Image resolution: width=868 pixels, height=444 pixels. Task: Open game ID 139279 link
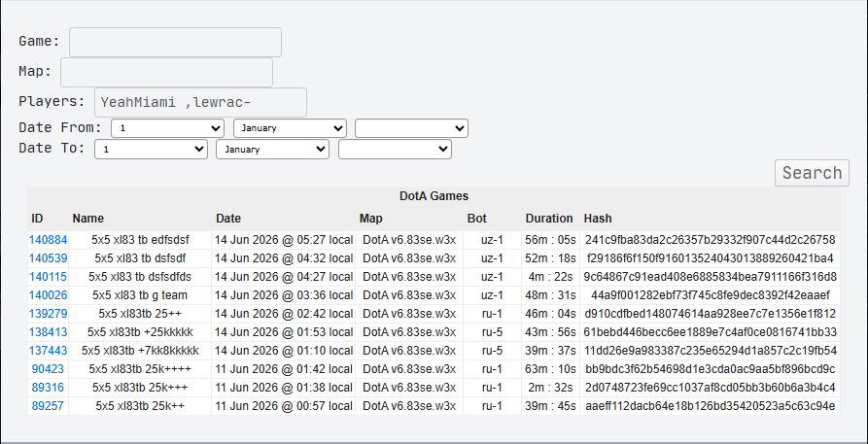[49, 314]
